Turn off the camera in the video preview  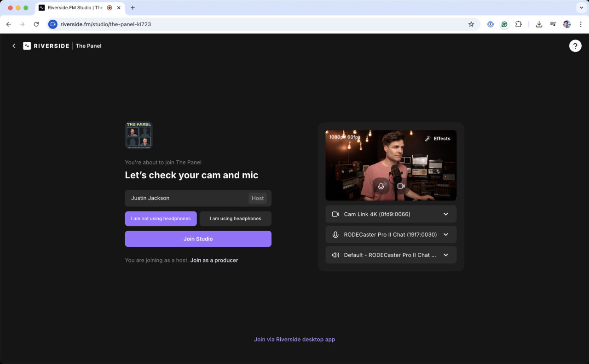[x=400, y=186]
